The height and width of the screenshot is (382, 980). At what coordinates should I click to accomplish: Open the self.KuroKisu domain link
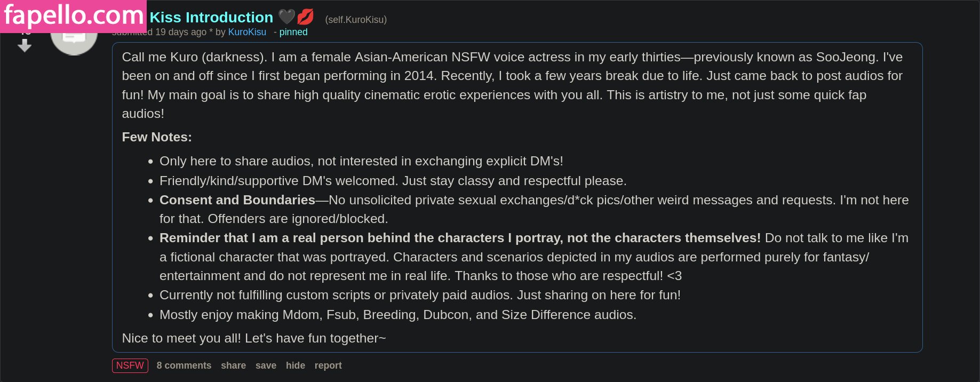356,20
